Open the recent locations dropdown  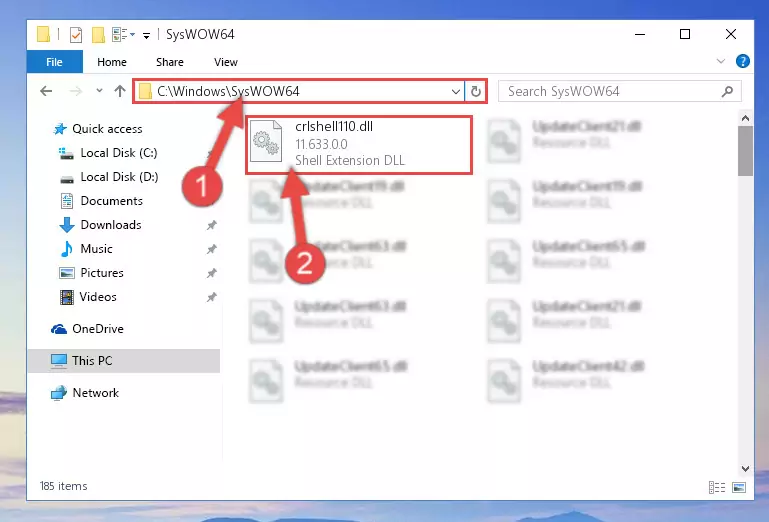pos(99,91)
